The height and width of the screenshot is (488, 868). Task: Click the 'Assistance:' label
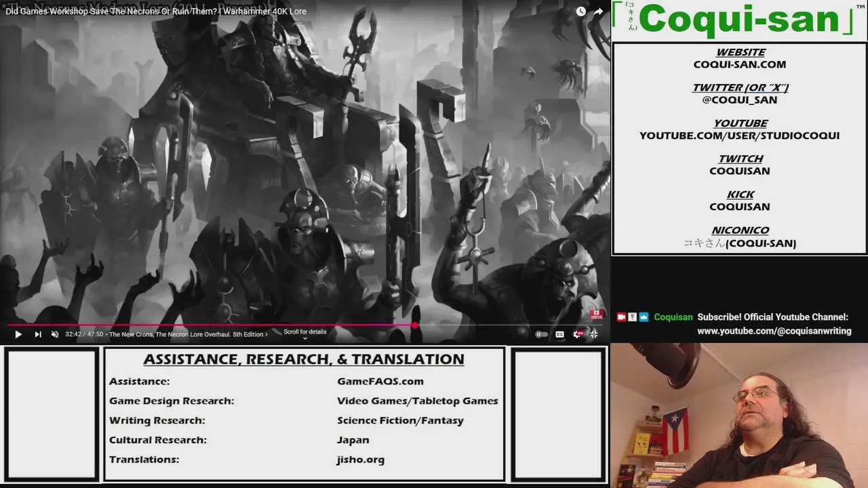(140, 382)
